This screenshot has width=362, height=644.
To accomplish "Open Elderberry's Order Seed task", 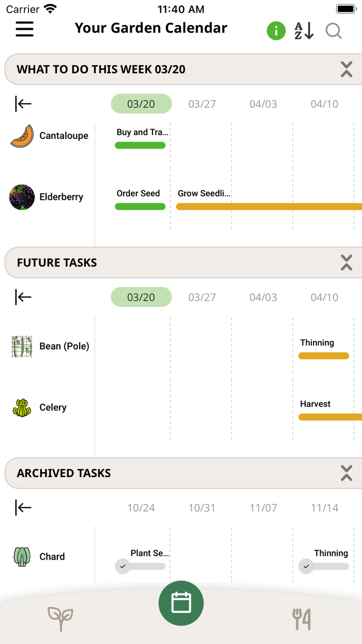I will 140,207.
